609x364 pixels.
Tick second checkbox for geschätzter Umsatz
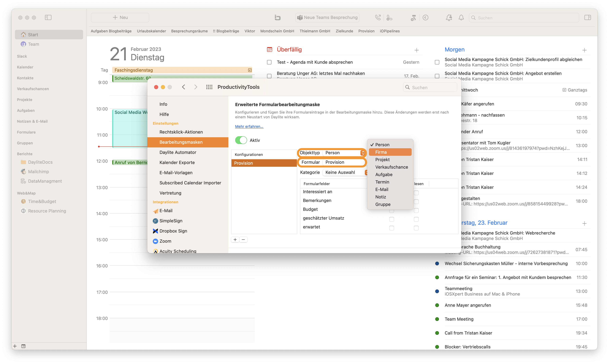[416, 219]
